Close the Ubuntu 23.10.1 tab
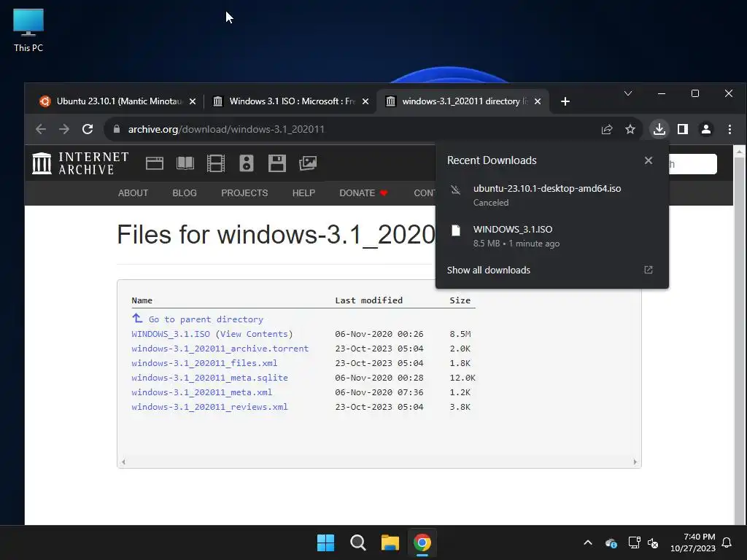 click(x=193, y=101)
